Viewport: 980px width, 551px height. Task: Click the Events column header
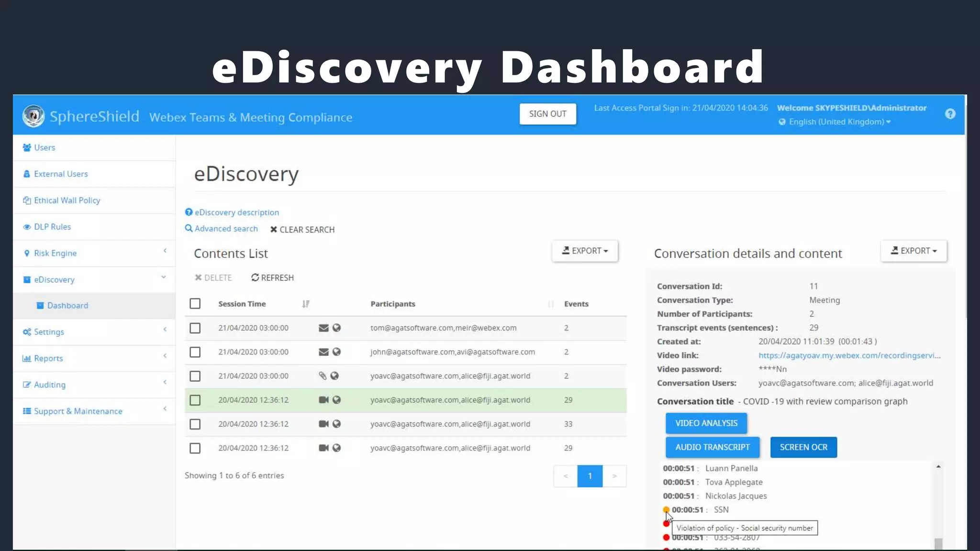(x=576, y=304)
